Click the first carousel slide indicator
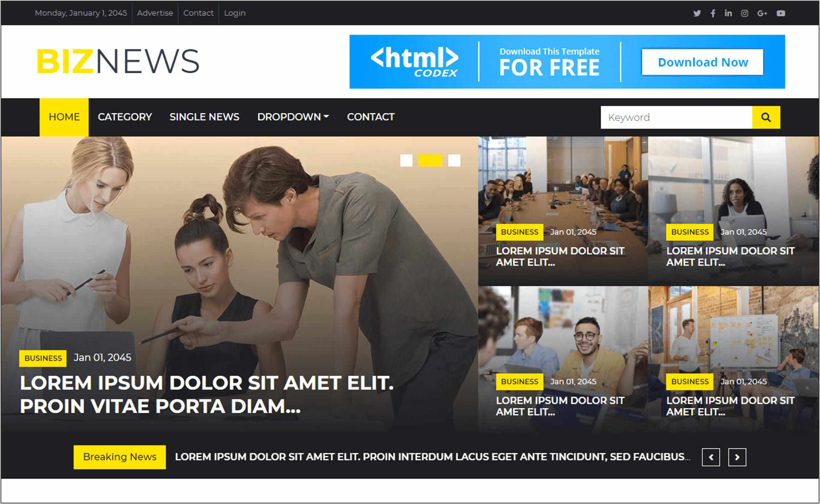Viewport: 820px width, 504px height. click(x=405, y=161)
